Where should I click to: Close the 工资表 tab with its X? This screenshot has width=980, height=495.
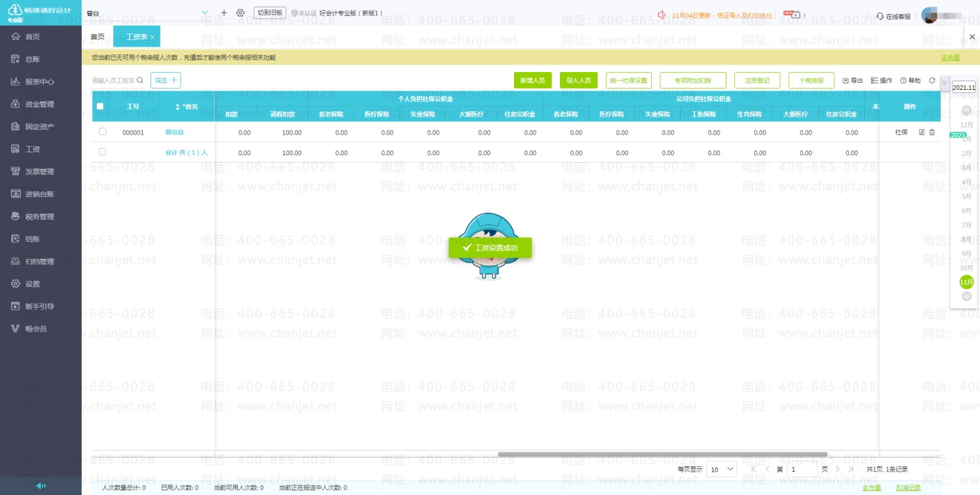pos(152,37)
